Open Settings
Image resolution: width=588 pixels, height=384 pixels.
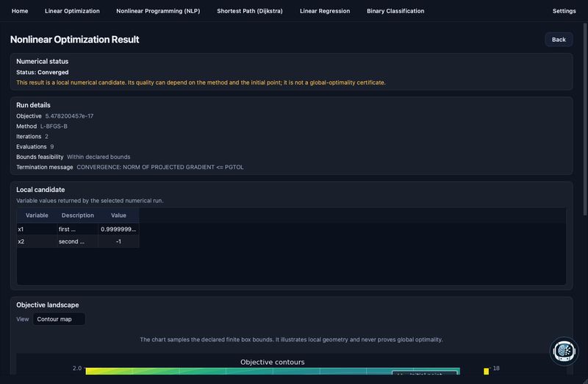564,11
